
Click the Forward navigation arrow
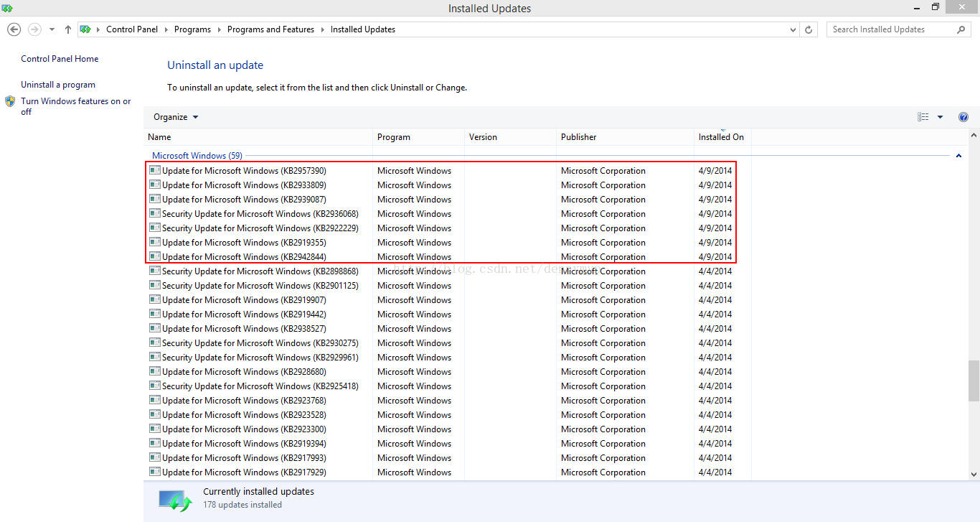34,29
